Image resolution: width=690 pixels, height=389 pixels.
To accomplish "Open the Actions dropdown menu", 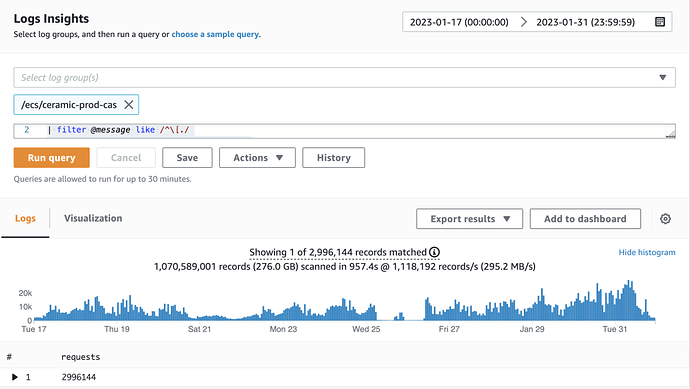I will (257, 158).
